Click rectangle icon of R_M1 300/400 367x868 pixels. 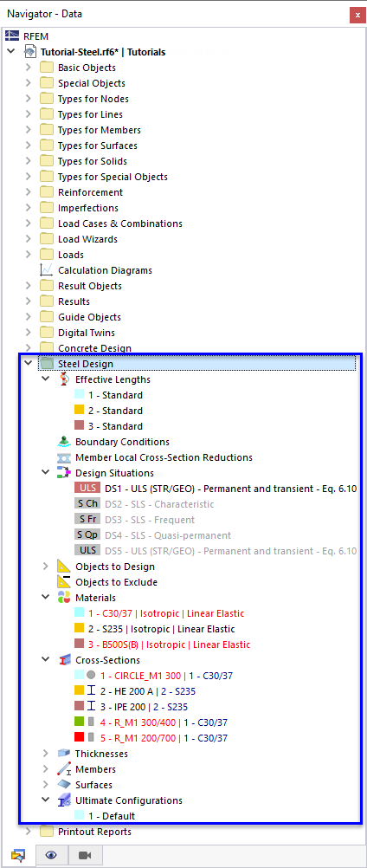(92, 722)
